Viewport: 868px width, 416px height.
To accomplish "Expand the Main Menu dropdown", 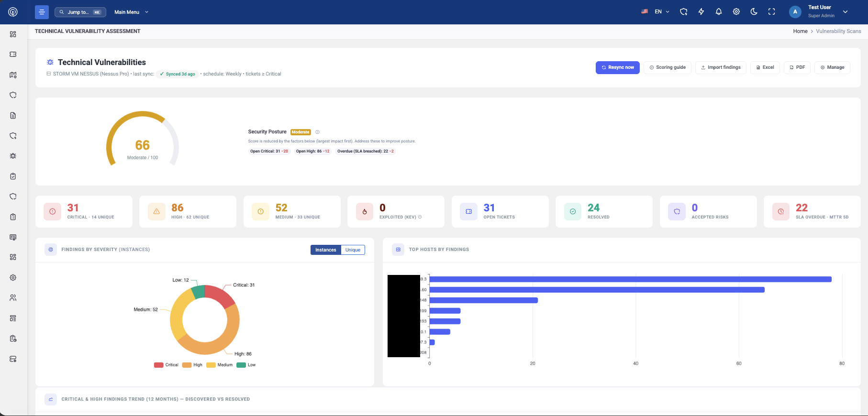I will point(132,12).
